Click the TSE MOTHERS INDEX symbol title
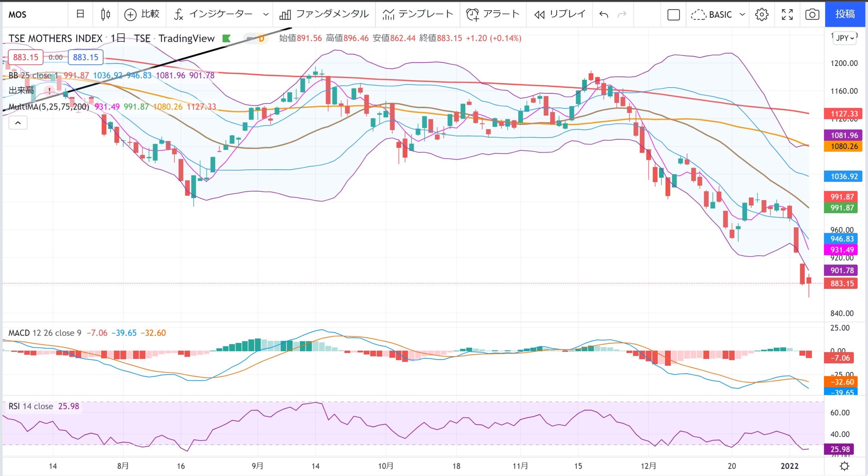 pyautogui.click(x=56, y=38)
